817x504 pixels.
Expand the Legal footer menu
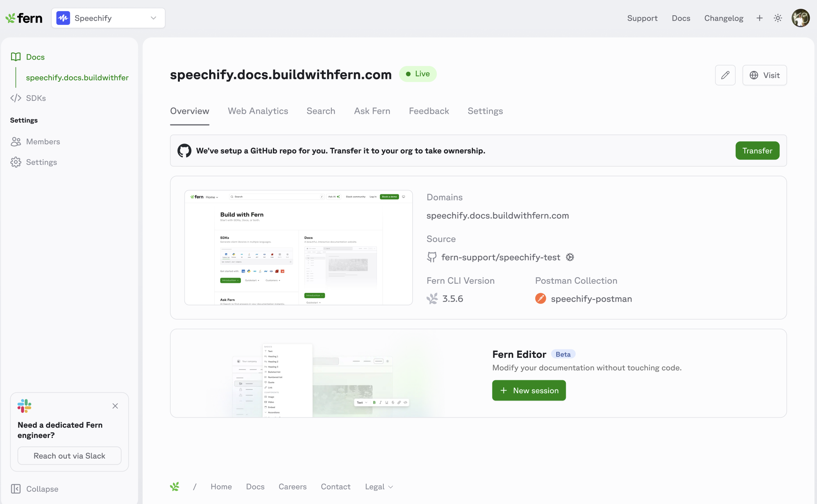(x=379, y=486)
